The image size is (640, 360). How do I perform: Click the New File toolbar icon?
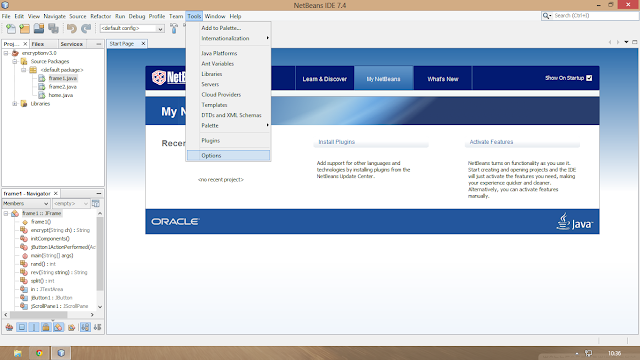pos(11,29)
